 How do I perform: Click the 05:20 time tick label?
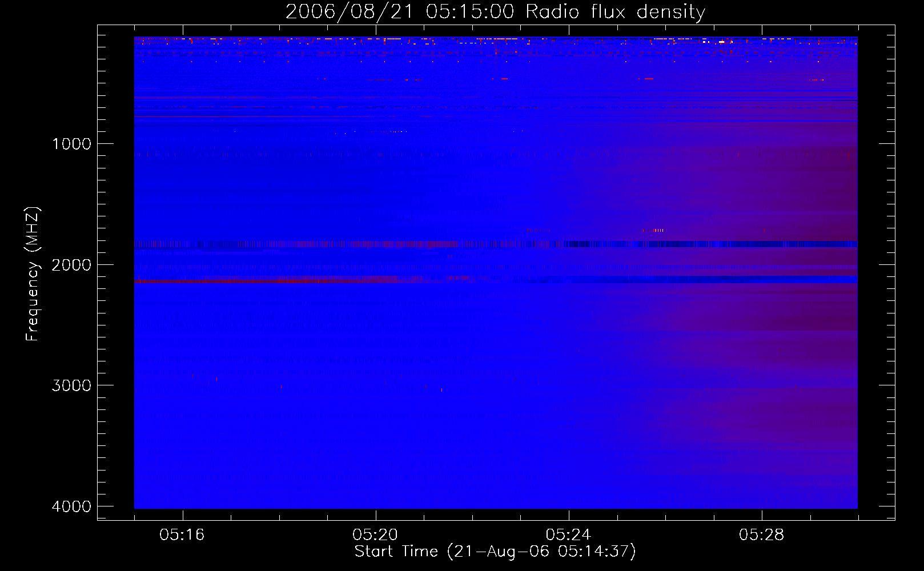pyautogui.click(x=375, y=534)
